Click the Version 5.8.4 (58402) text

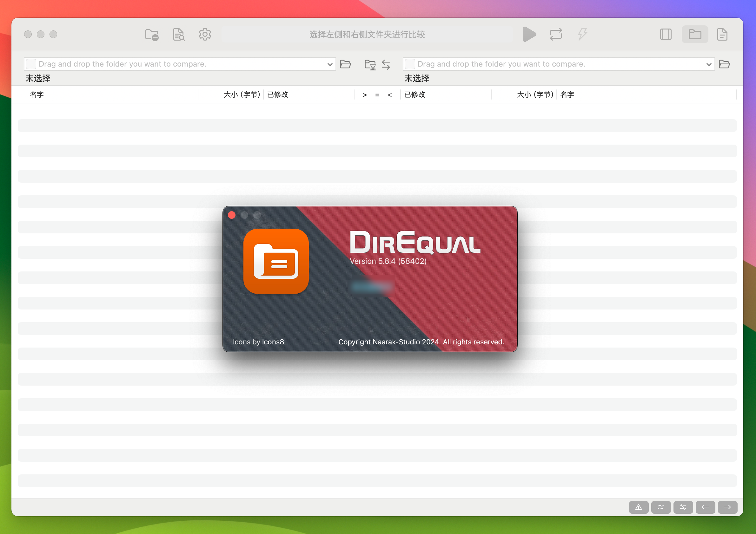coord(388,261)
